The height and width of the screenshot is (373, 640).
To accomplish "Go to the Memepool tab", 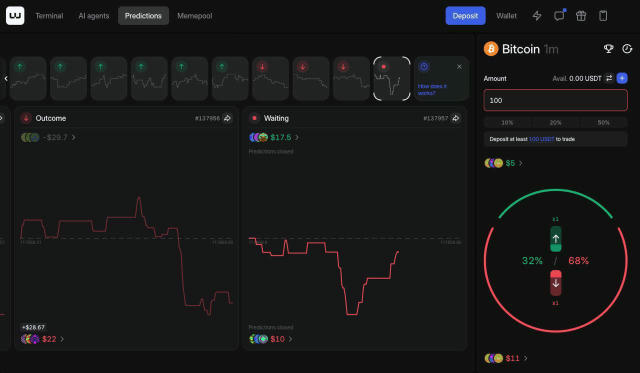I will click(x=195, y=16).
